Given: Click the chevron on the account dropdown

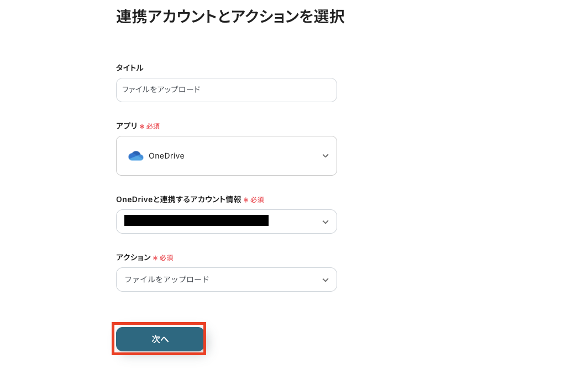Looking at the screenshot, I should [326, 222].
